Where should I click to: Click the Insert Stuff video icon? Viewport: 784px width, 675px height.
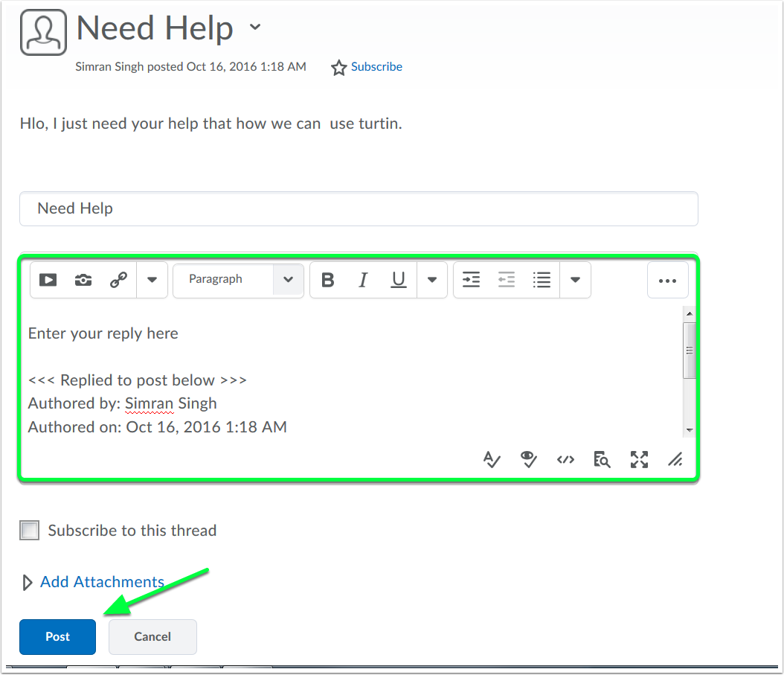(x=48, y=280)
